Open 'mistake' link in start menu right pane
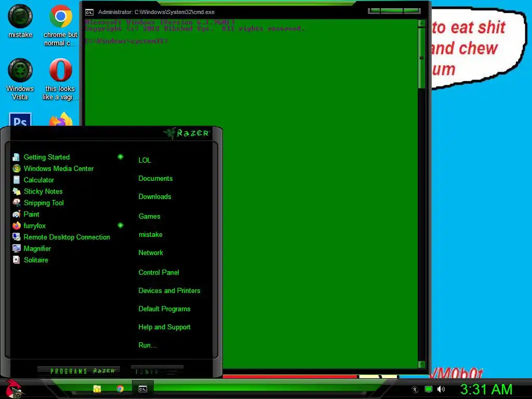 pyautogui.click(x=151, y=235)
